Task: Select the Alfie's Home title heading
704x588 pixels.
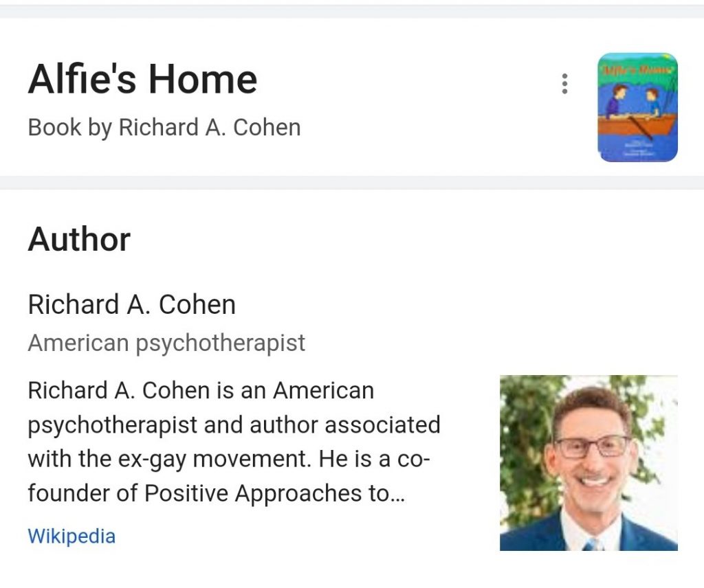Action: click(x=142, y=80)
